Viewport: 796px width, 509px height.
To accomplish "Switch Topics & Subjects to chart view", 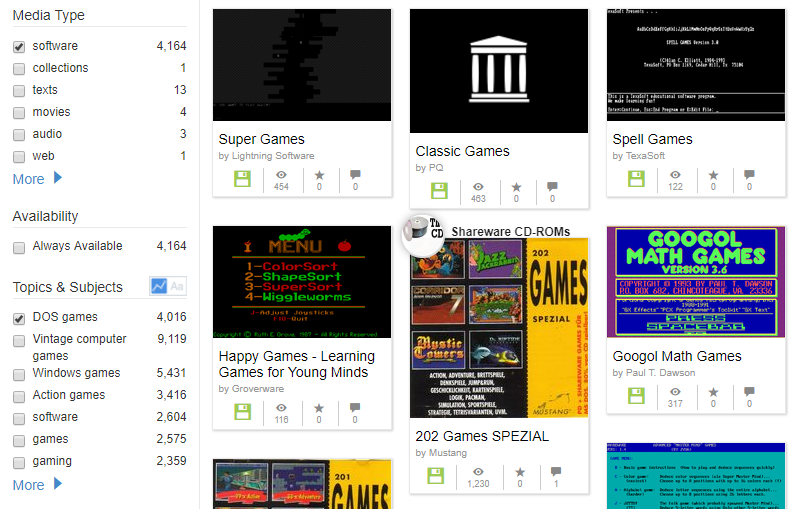I will (159, 286).
